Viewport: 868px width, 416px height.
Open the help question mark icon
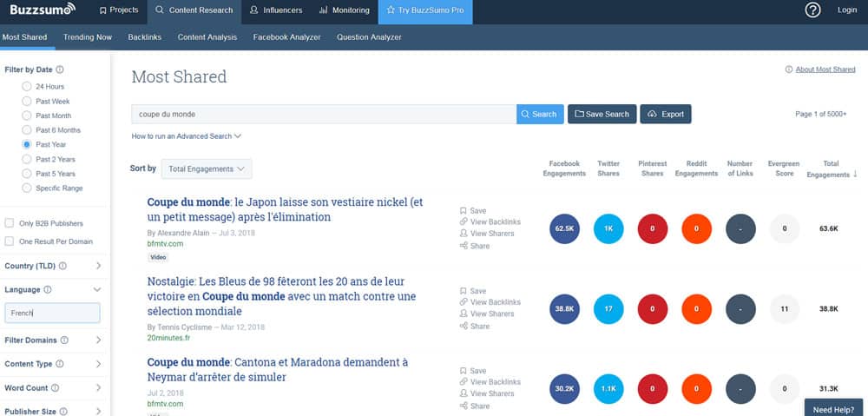click(812, 10)
